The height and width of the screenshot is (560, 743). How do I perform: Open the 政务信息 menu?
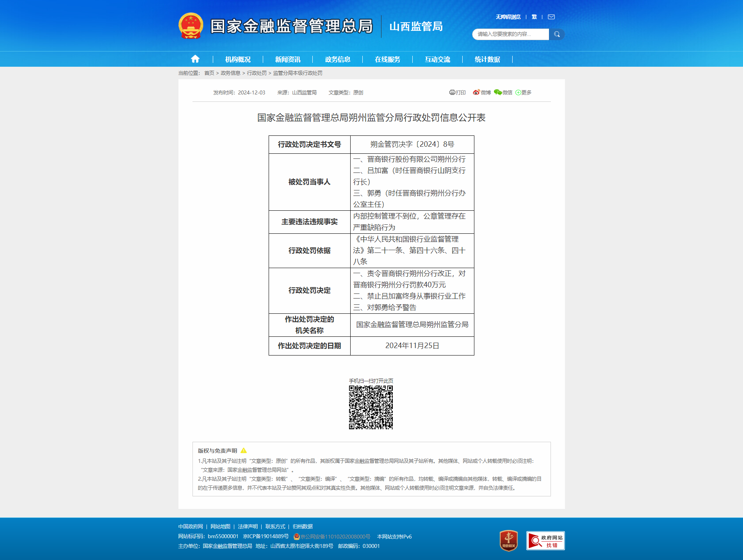338,59
